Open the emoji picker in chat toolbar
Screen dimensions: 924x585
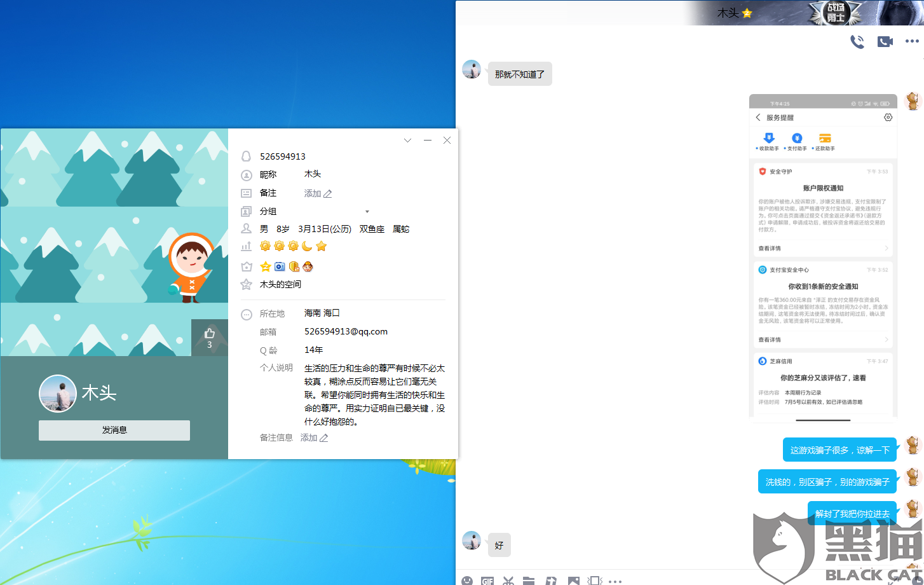467,581
